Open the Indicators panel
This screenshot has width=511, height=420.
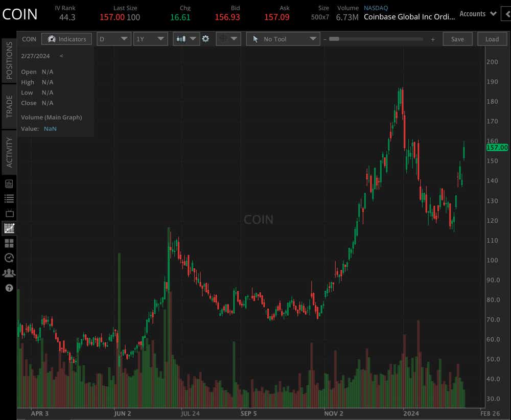point(66,39)
